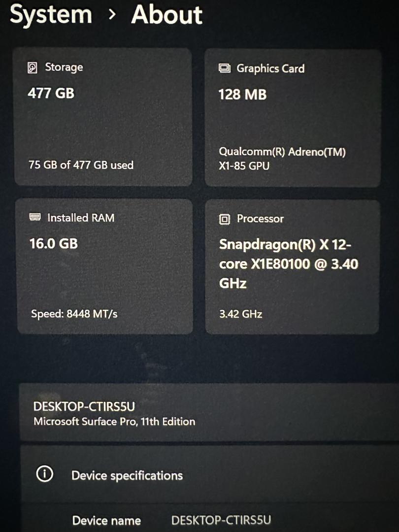Select the Snapdragon X Processor card

point(292,267)
